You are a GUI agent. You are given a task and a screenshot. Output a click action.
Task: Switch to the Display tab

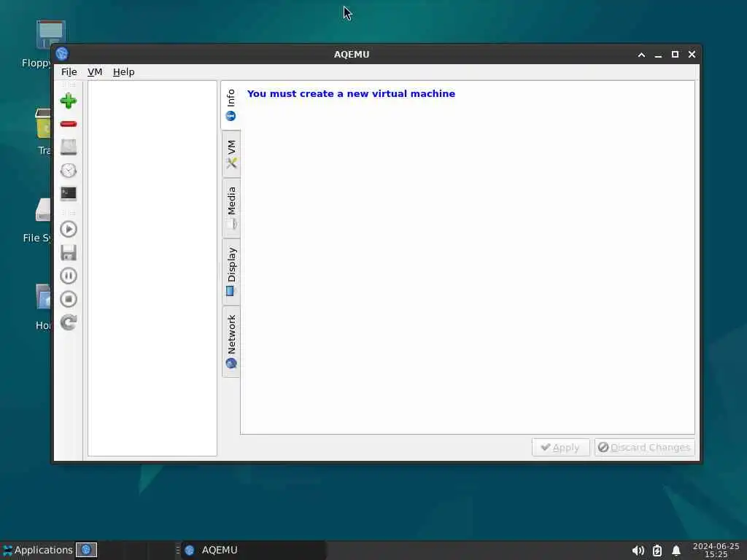231,271
